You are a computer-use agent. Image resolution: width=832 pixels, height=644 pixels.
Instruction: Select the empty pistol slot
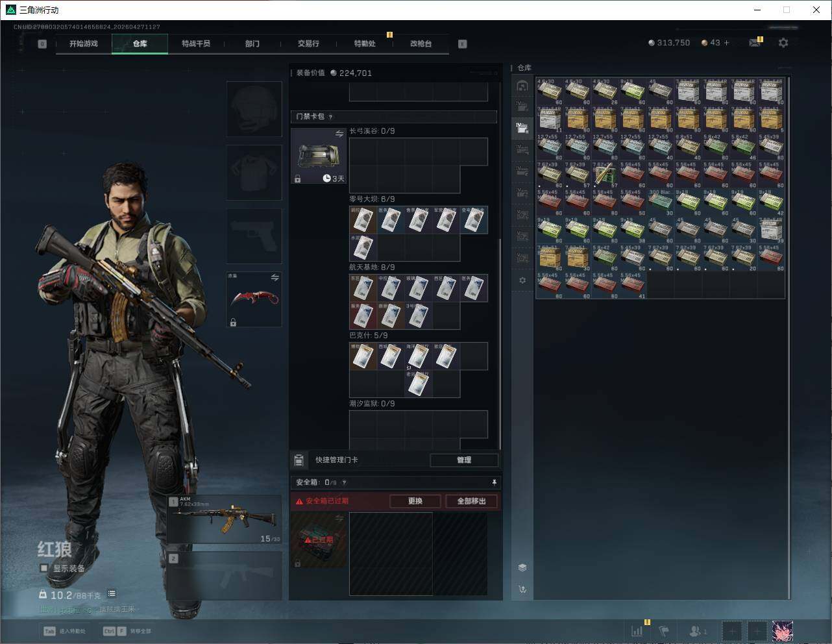(254, 236)
